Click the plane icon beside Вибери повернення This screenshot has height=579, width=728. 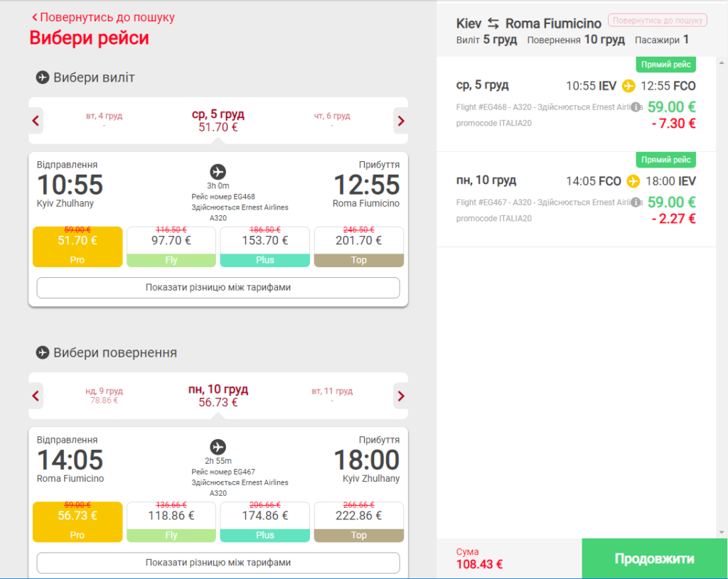click(x=42, y=352)
